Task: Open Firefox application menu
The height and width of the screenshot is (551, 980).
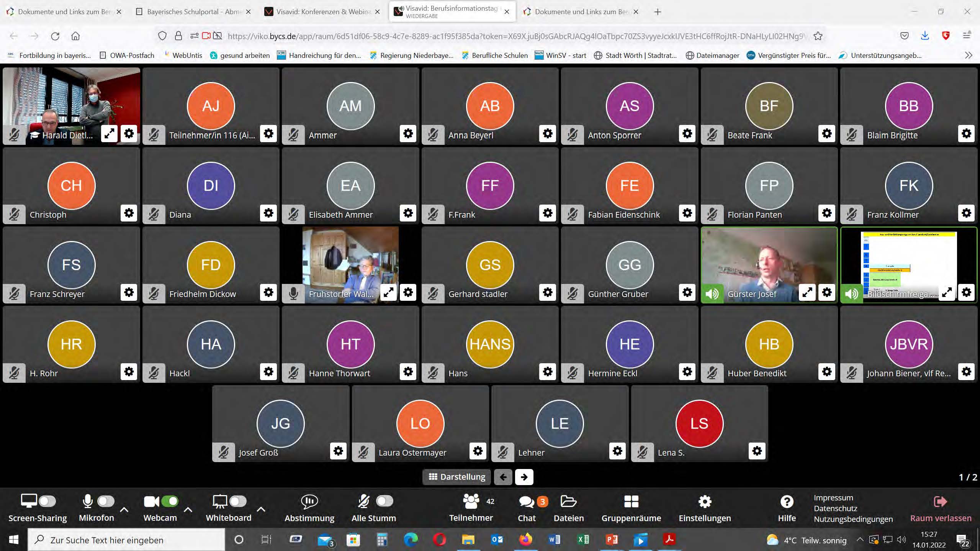Action: [967, 36]
